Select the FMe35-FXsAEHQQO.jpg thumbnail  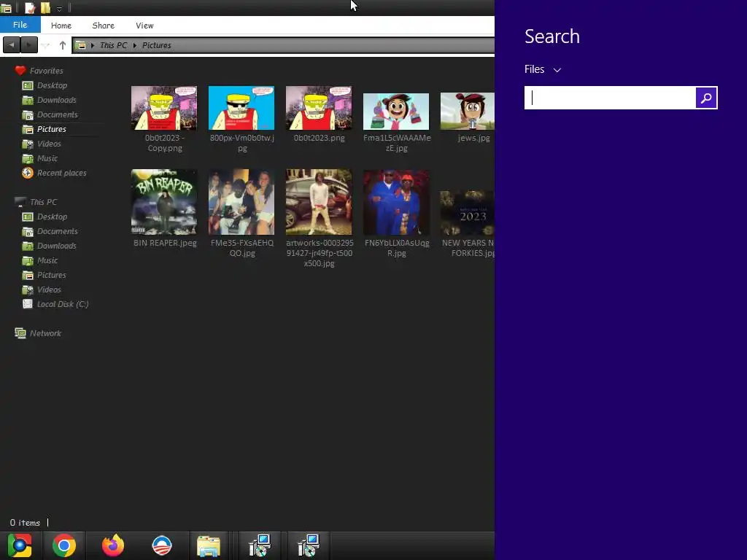click(241, 202)
